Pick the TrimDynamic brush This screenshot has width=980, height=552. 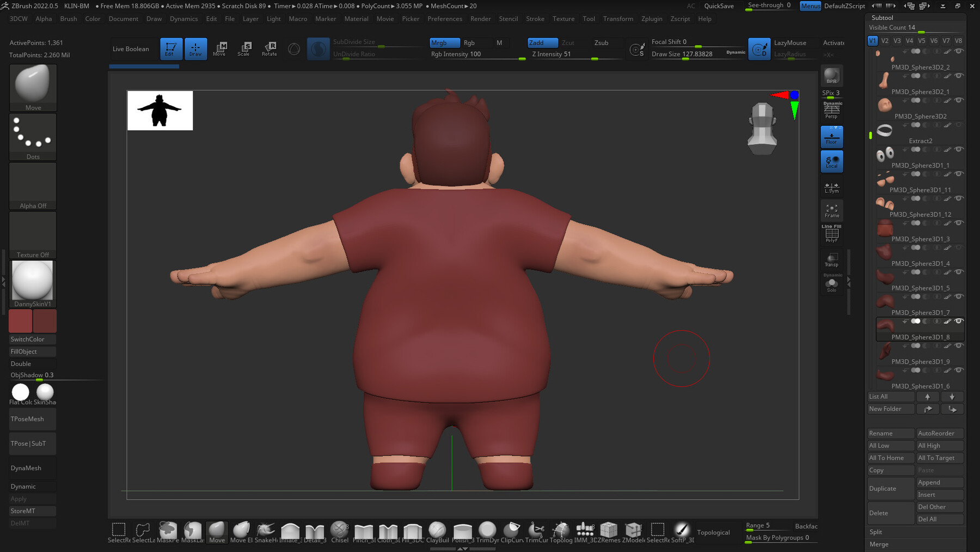click(x=487, y=532)
